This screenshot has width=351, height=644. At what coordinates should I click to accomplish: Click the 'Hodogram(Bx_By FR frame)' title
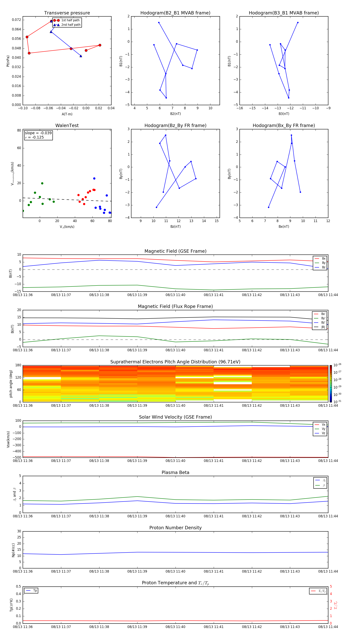284,125
